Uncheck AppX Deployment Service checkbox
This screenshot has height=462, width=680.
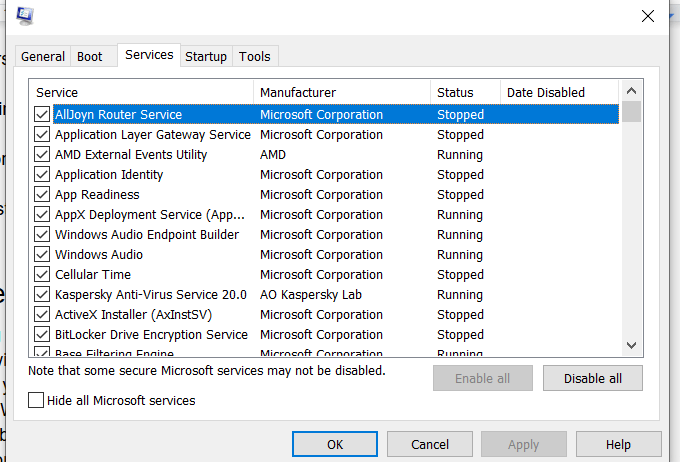pyautogui.click(x=42, y=214)
